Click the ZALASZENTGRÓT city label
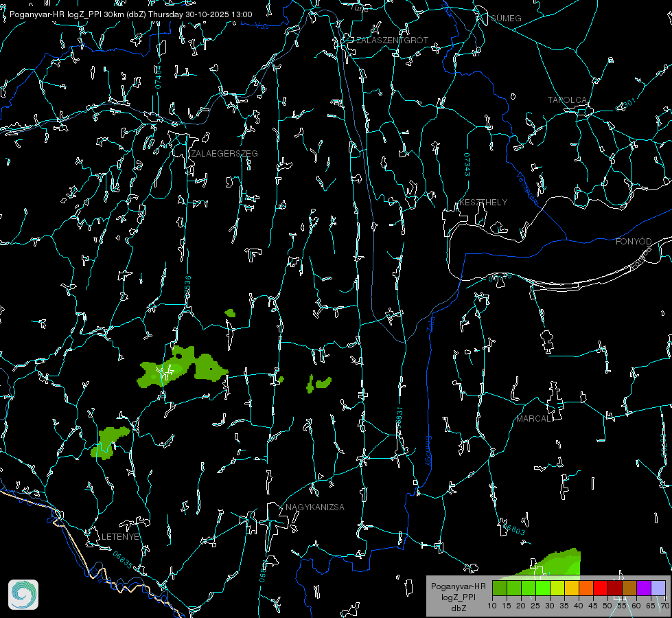Image resolution: width=672 pixels, height=618 pixels. [393, 41]
